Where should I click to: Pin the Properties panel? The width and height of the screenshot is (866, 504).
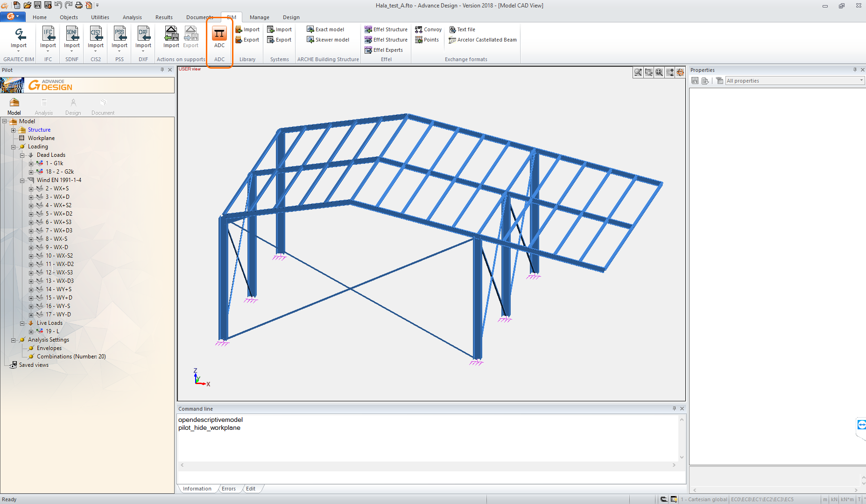pyautogui.click(x=855, y=70)
